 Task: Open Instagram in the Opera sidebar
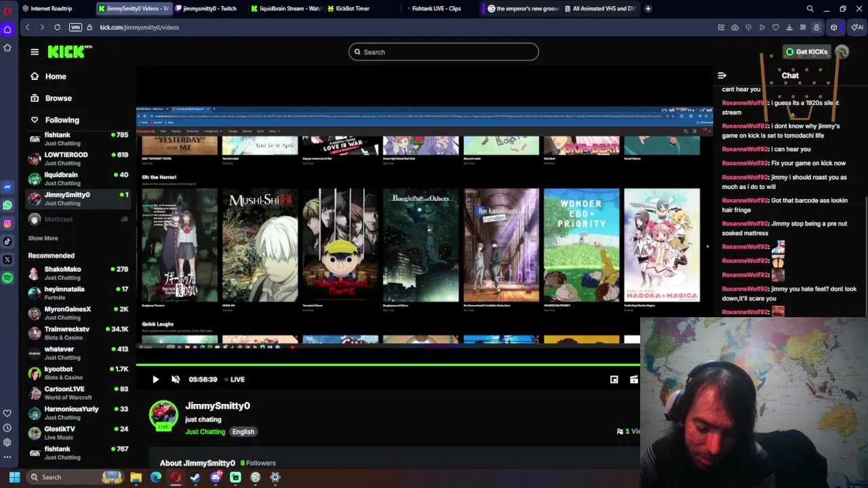point(7,223)
